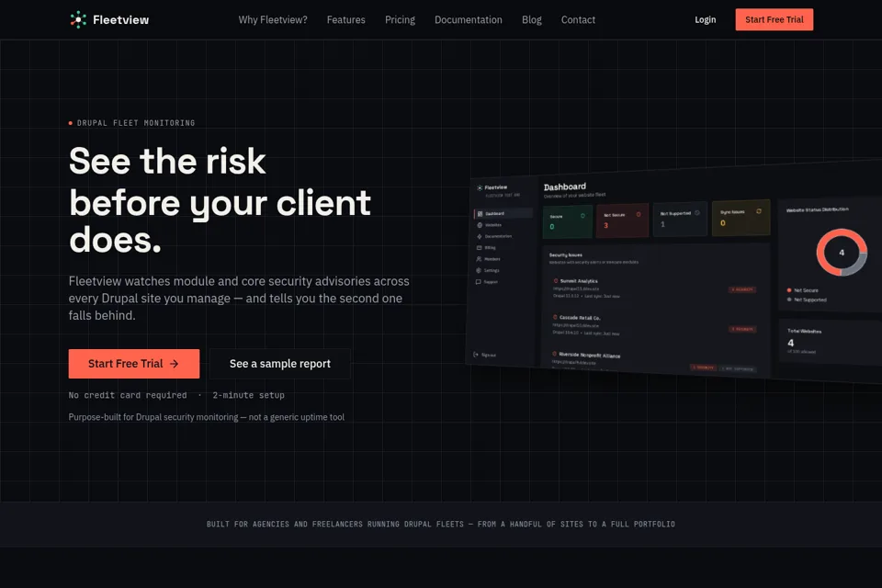This screenshot has width=882, height=588.
Task: Click warning icon beside Riverside Nonprofit Alliance
Action: (x=554, y=354)
